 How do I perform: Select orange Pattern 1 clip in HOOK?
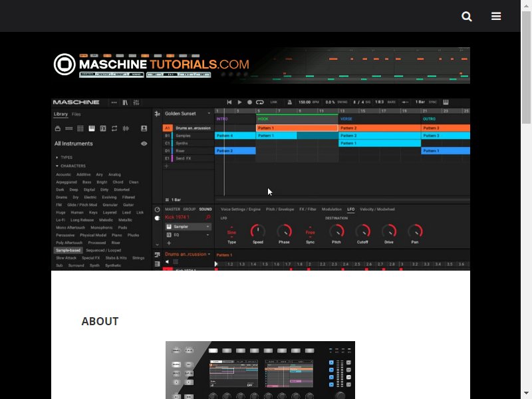(297, 128)
